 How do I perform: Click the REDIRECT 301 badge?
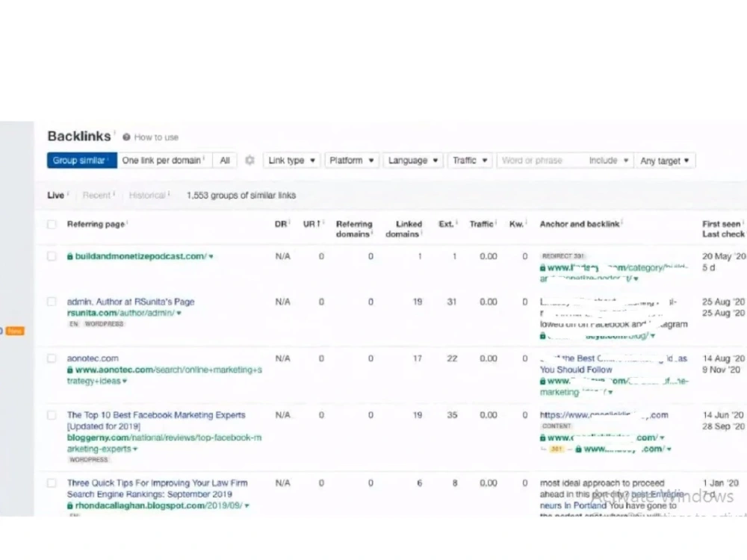point(562,256)
